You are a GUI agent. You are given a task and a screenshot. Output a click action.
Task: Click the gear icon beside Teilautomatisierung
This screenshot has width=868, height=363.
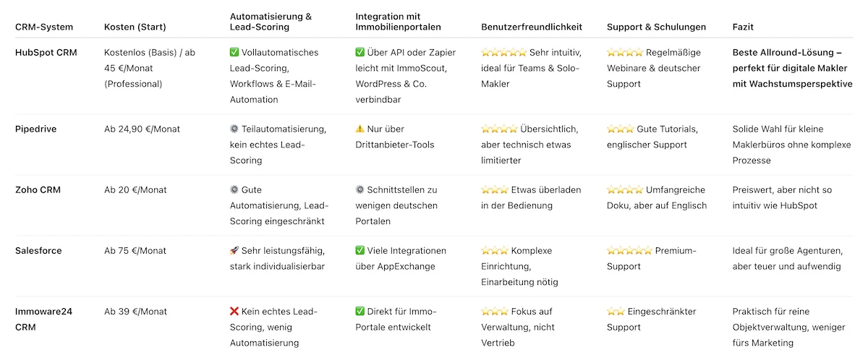click(234, 129)
